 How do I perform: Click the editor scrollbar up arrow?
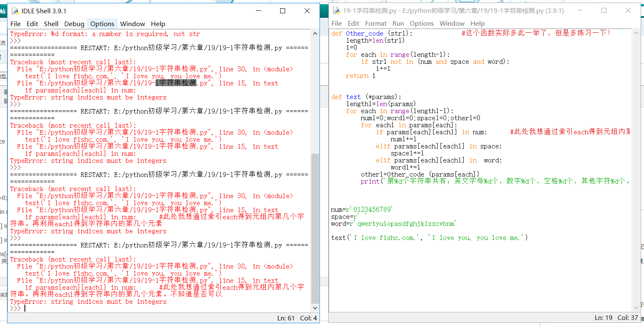(637, 32)
